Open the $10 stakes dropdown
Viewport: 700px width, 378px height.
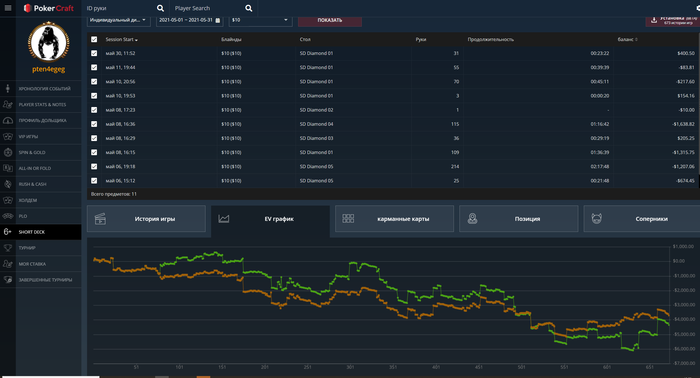[x=260, y=20]
